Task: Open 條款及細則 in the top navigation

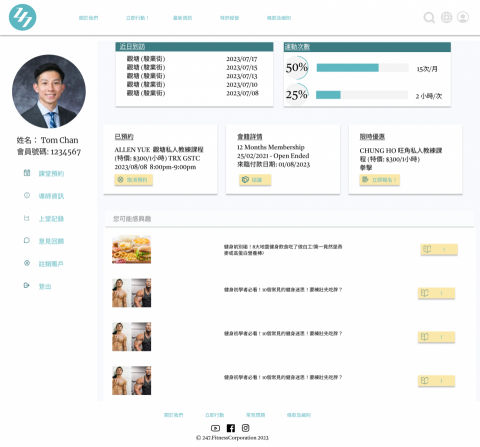Action: click(x=279, y=18)
